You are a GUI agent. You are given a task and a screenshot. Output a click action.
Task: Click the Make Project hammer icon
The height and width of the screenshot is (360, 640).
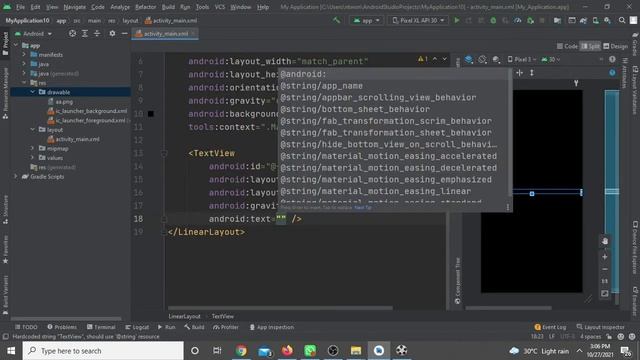coord(336,20)
